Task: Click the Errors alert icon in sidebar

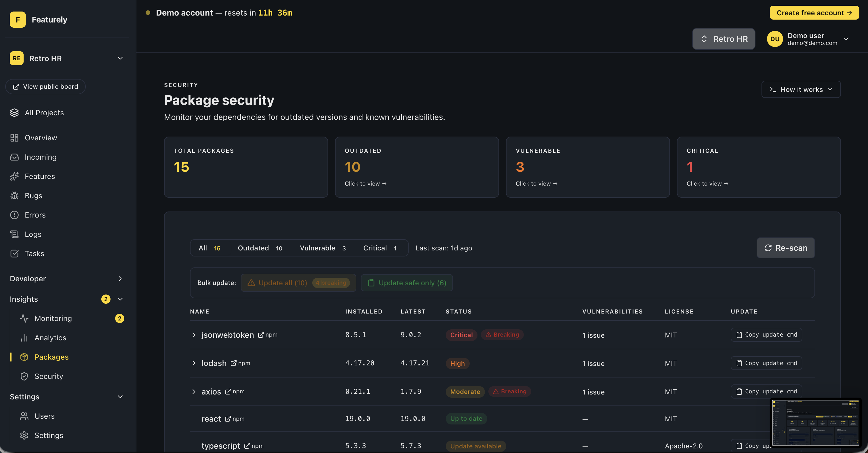Action: pyautogui.click(x=14, y=215)
